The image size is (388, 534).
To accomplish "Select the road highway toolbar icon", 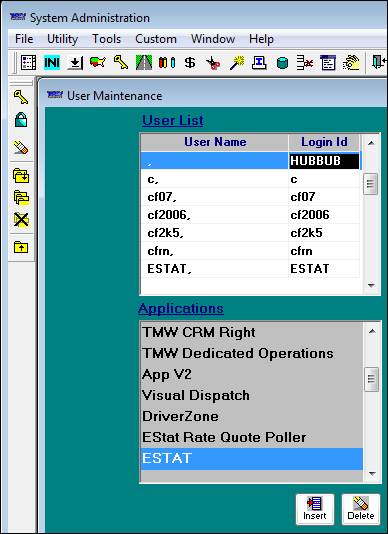I will click(x=144, y=63).
